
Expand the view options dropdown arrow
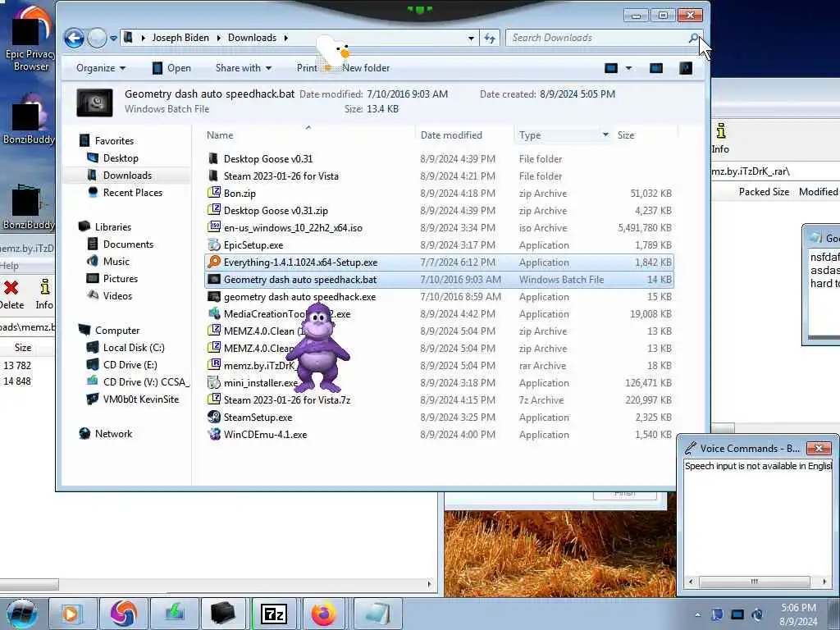click(628, 68)
